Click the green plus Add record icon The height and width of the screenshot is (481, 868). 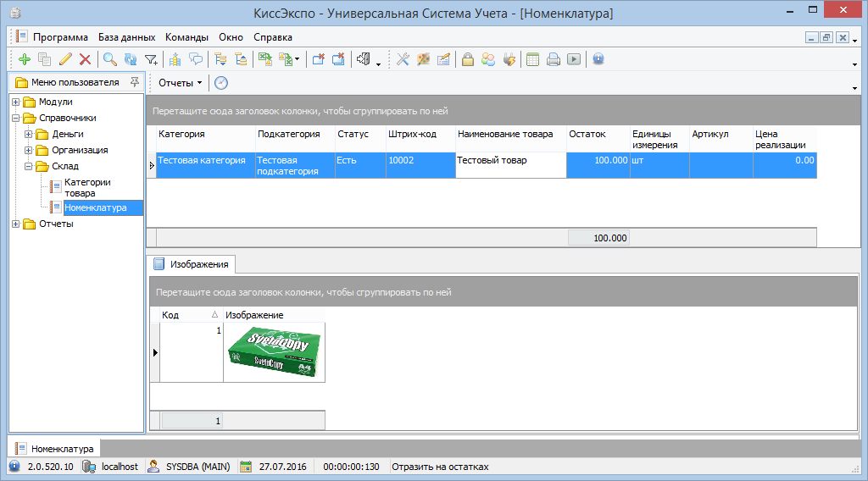coord(24,59)
